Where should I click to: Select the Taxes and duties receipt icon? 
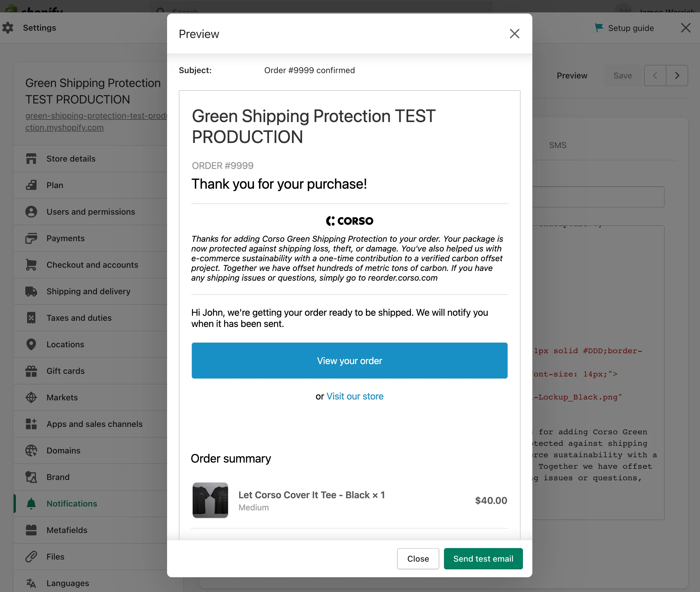31,318
